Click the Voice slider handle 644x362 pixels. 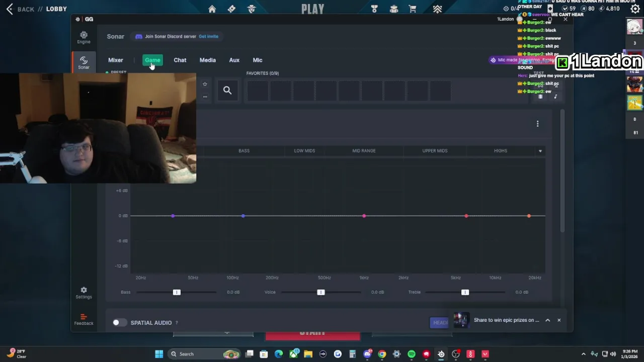click(x=321, y=292)
